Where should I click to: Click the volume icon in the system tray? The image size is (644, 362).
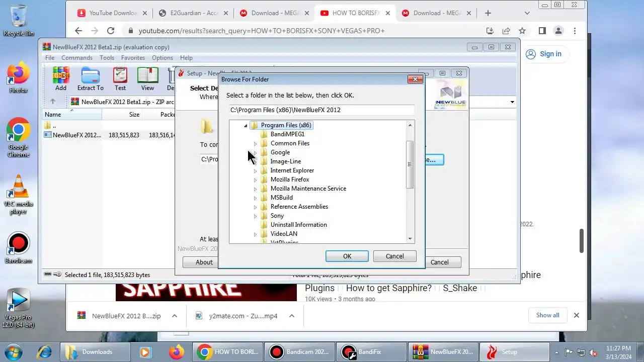(594, 352)
